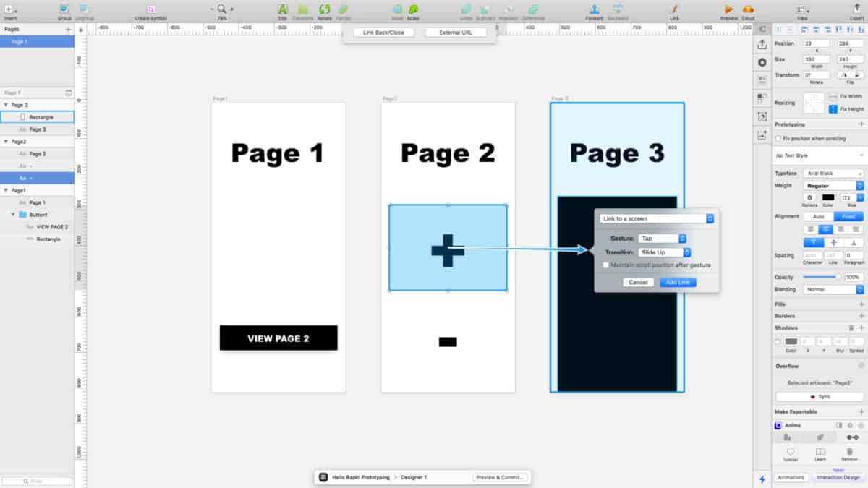The width and height of the screenshot is (868, 488).
Task: Select the Scale tool in the toolbar
Action: tap(414, 9)
